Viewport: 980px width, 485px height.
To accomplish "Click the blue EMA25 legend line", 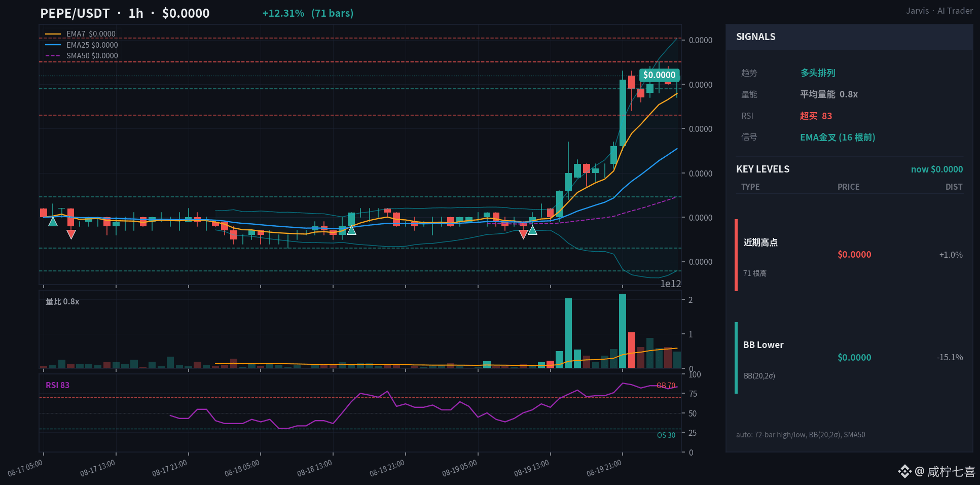I will click(53, 45).
